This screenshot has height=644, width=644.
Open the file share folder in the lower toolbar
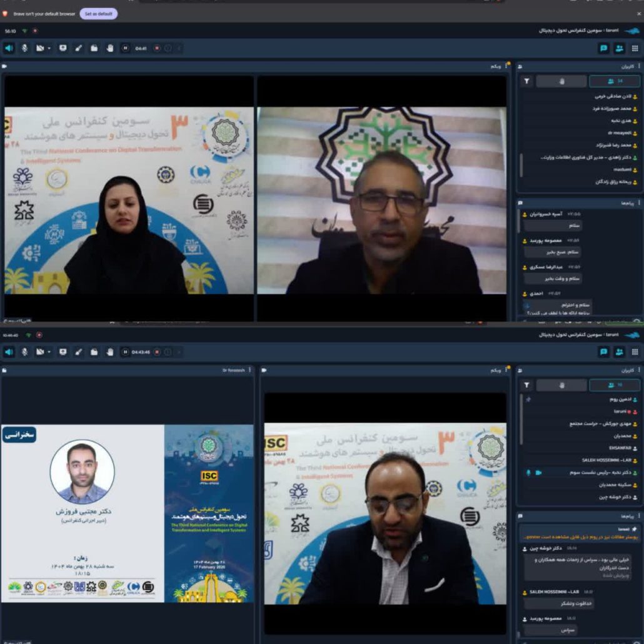click(x=94, y=352)
